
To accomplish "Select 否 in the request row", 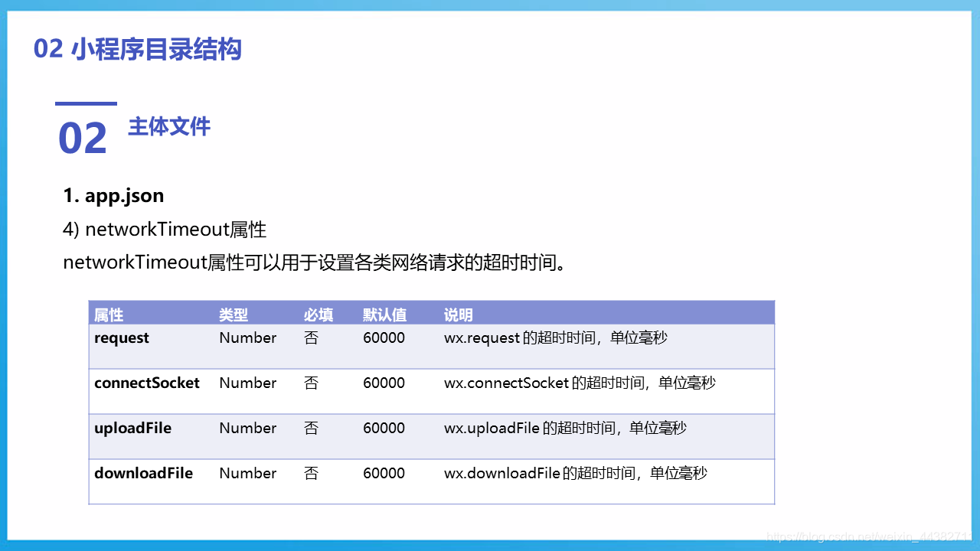I will coord(311,337).
